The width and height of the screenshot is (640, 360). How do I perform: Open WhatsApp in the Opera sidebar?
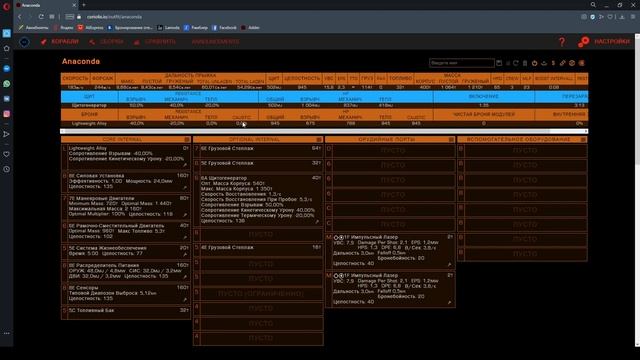[7, 84]
